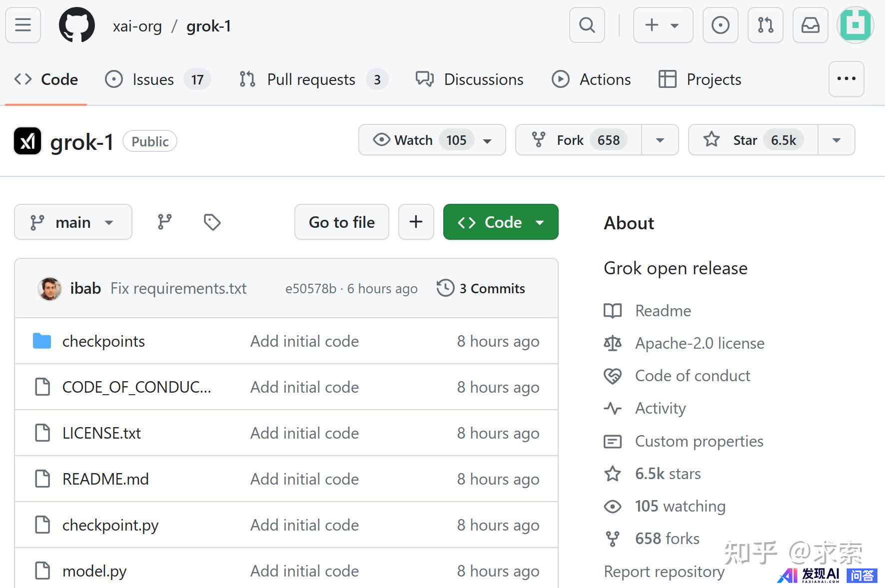Open ibab author link
The height and width of the screenshot is (588, 885).
[x=85, y=289]
